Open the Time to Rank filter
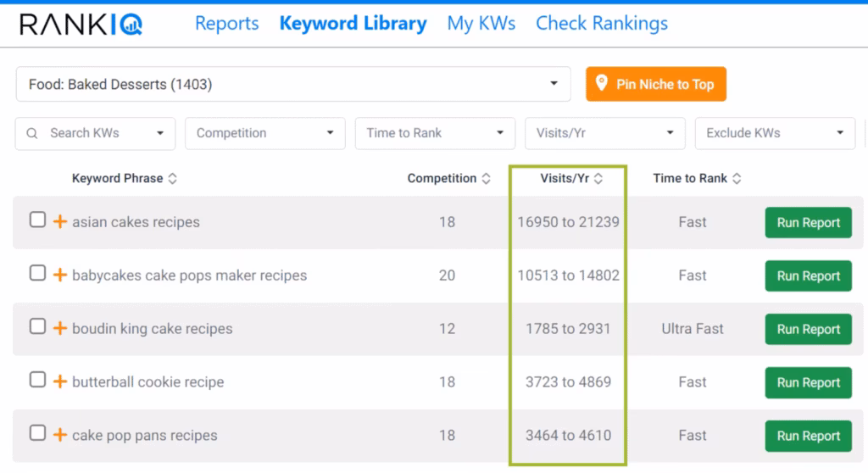This screenshot has height=473, width=868. (435, 133)
